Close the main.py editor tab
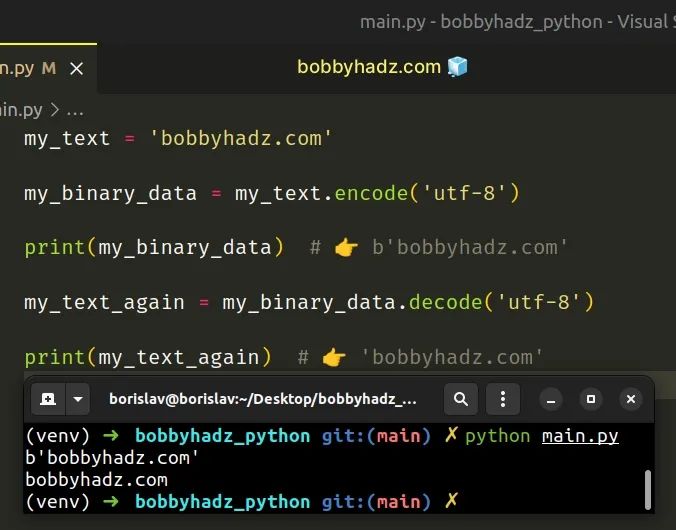The width and height of the screenshot is (676, 530). (77, 69)
